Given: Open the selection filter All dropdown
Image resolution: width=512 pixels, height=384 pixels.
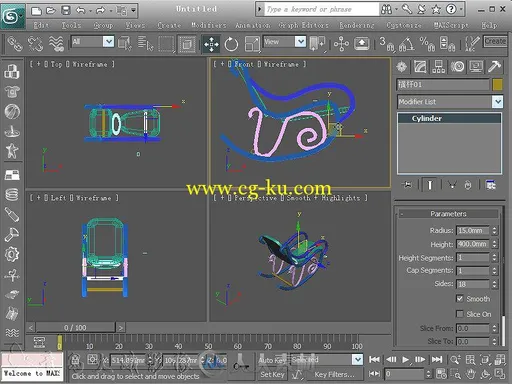Looking at the screenshot, I should 108,42.
